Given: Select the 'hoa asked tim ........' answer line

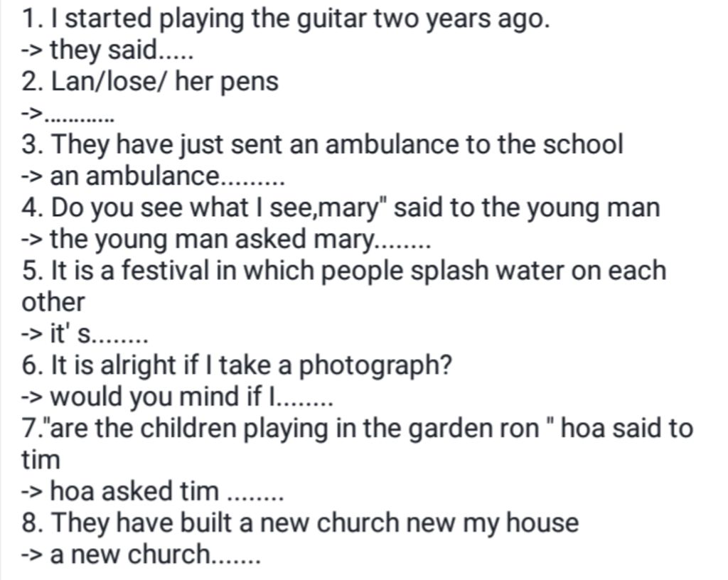Looking at the screenshot, I should pyautogui.click(x=152, y=491).
